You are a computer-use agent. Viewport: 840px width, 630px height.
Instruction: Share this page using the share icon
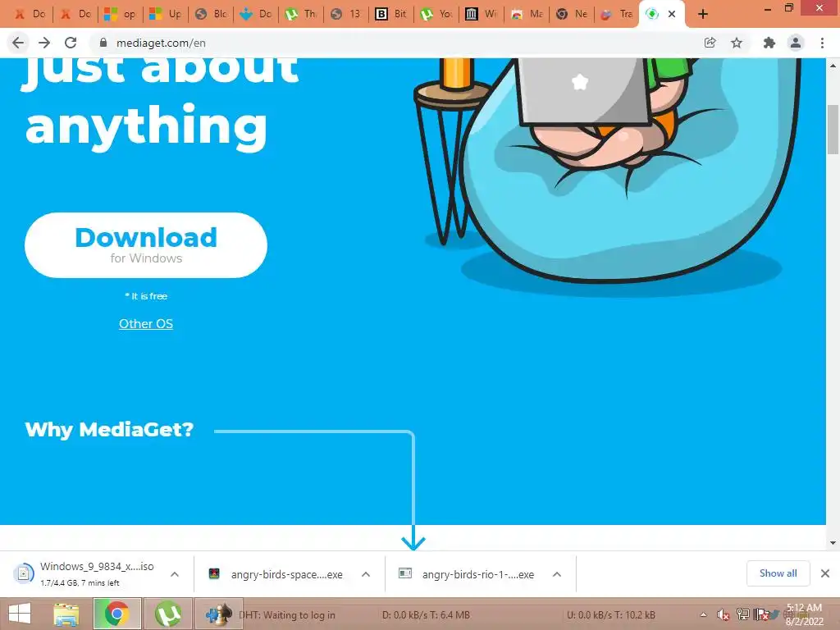point(710,43)
